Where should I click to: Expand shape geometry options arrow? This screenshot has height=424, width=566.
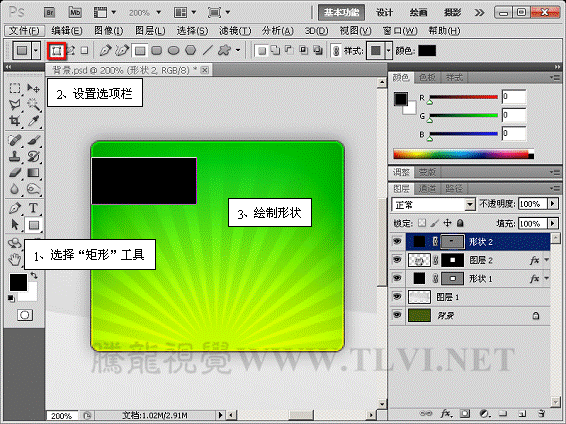[238, 51]
